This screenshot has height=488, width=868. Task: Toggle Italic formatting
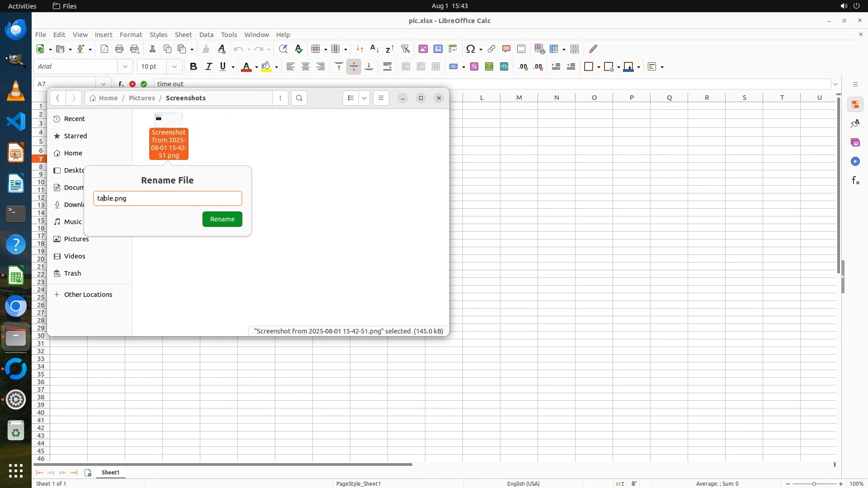coord(208,66)
